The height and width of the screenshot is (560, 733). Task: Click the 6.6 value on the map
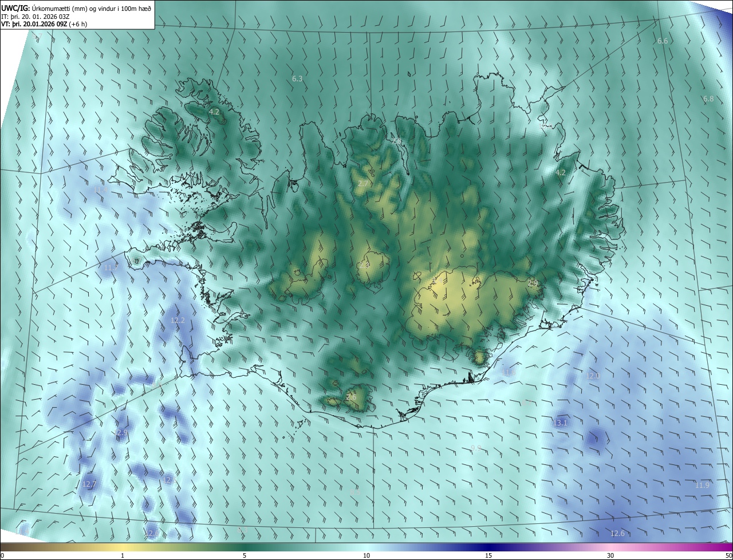pyautogui.click(x=663, y=41)
